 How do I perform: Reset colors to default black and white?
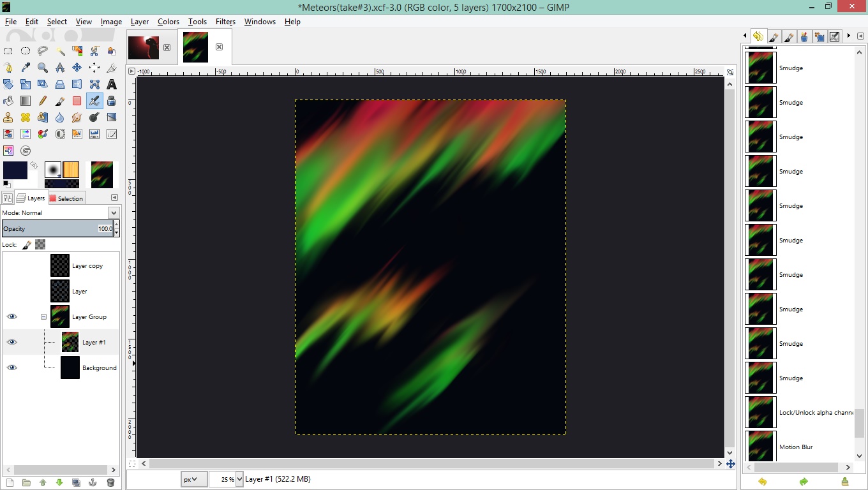click(6, 184)
